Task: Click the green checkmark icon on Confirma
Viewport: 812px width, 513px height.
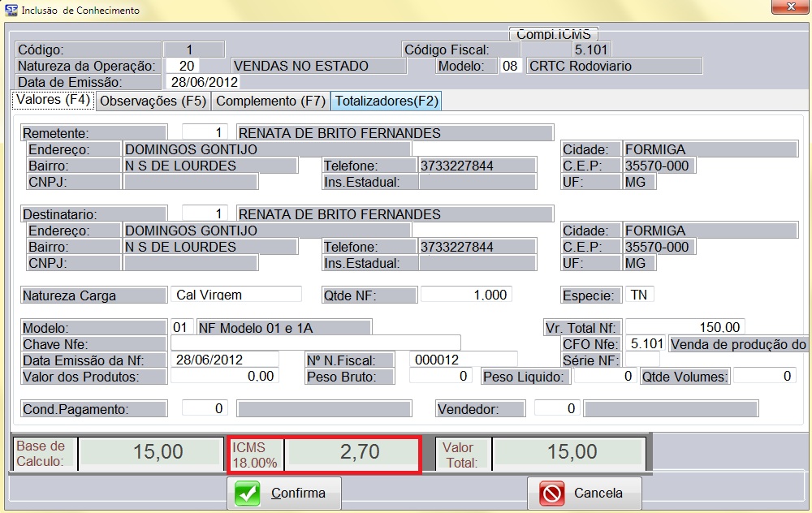Action: [248, 493]
